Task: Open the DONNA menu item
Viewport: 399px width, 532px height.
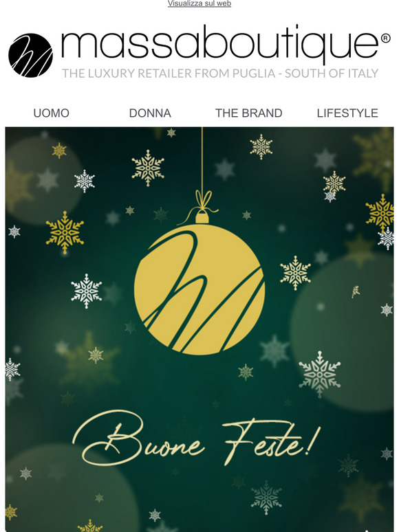Action: pos(150,113)
